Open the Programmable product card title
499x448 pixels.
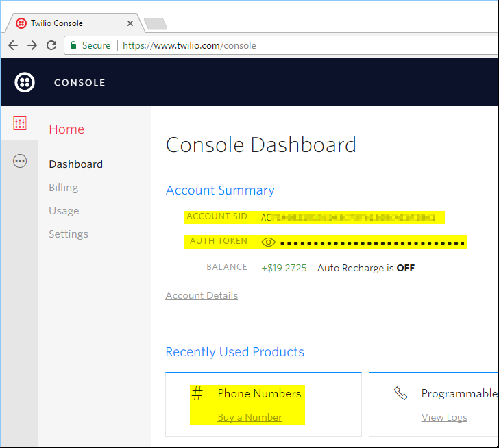[459, 394]
